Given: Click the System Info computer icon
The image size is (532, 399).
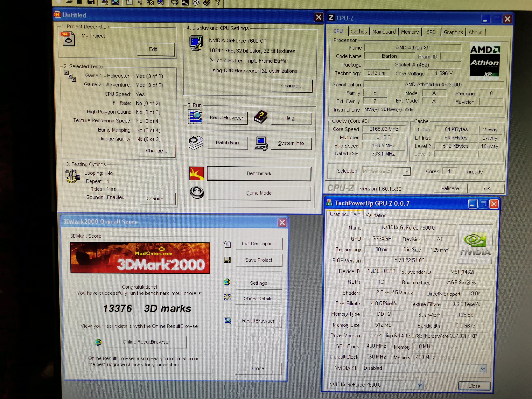Looking at the screenshot, I should 261,143.
